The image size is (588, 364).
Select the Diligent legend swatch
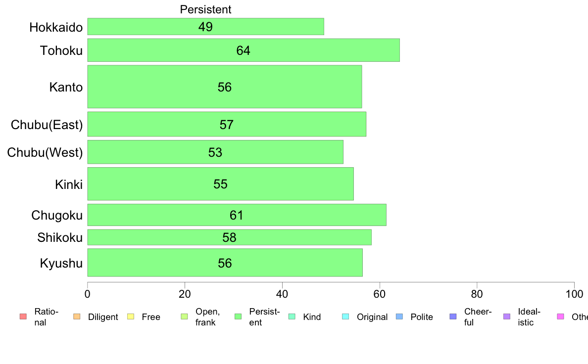77,317
